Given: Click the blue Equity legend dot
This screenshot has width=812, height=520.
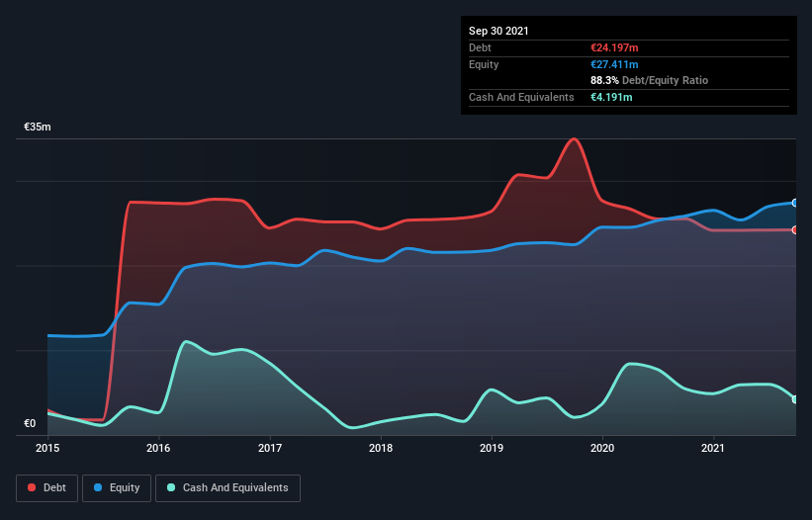Looking at the screenshot, I should 98,487.
